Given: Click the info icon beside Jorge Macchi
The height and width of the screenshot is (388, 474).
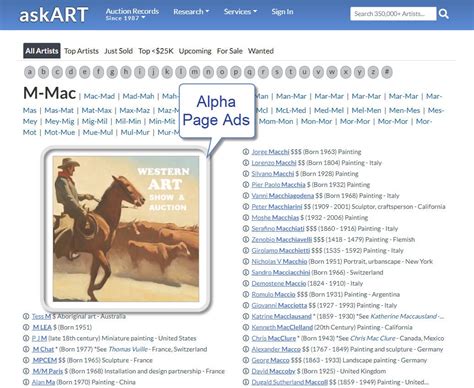Looking at the screenshot, I should click(246, 152).
